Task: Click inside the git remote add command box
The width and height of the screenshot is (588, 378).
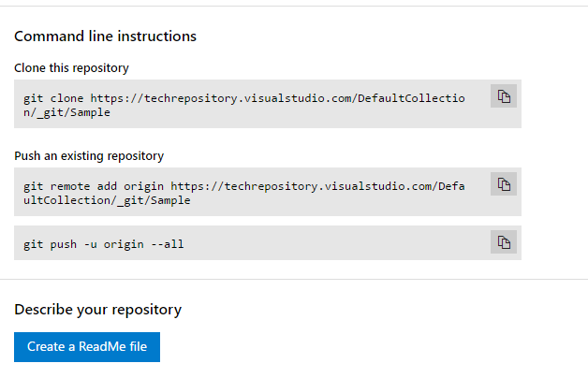Action: 253,192
